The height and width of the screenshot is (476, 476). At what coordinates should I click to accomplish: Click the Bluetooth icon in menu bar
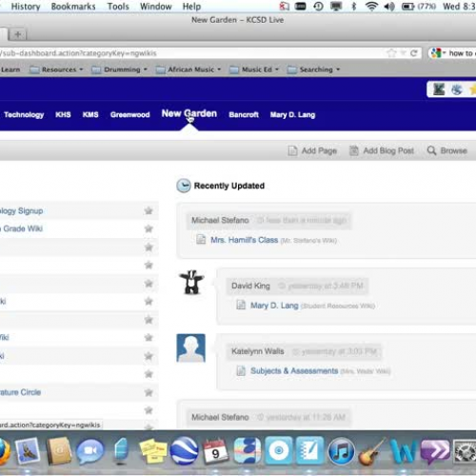pos(354,7)
